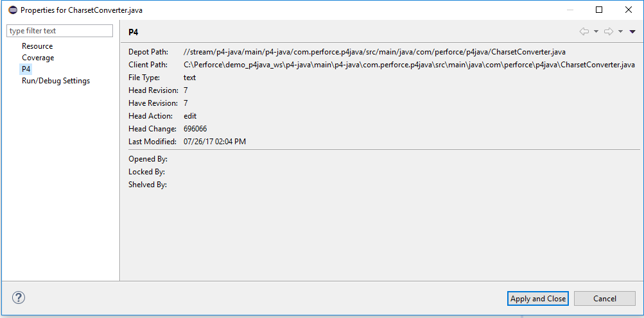
Task: Click the 'Depot Path:' label
Action: [148, 52]
